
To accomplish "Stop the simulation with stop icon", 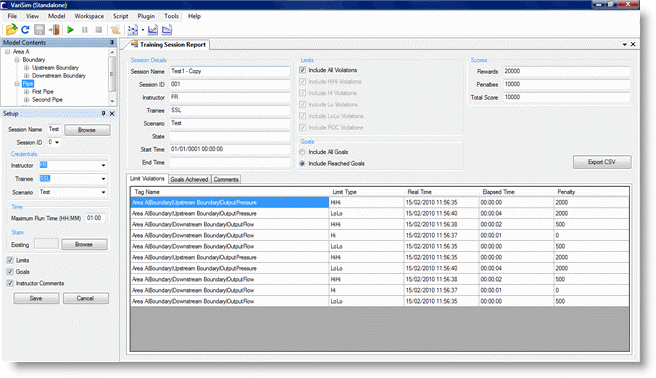I will pos(99,30).
